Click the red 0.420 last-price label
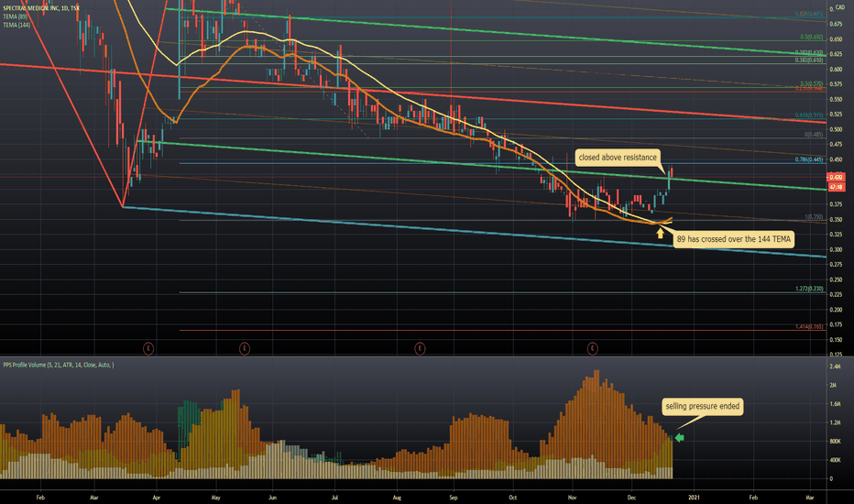The image size is (854, 504). click(836, 177)
